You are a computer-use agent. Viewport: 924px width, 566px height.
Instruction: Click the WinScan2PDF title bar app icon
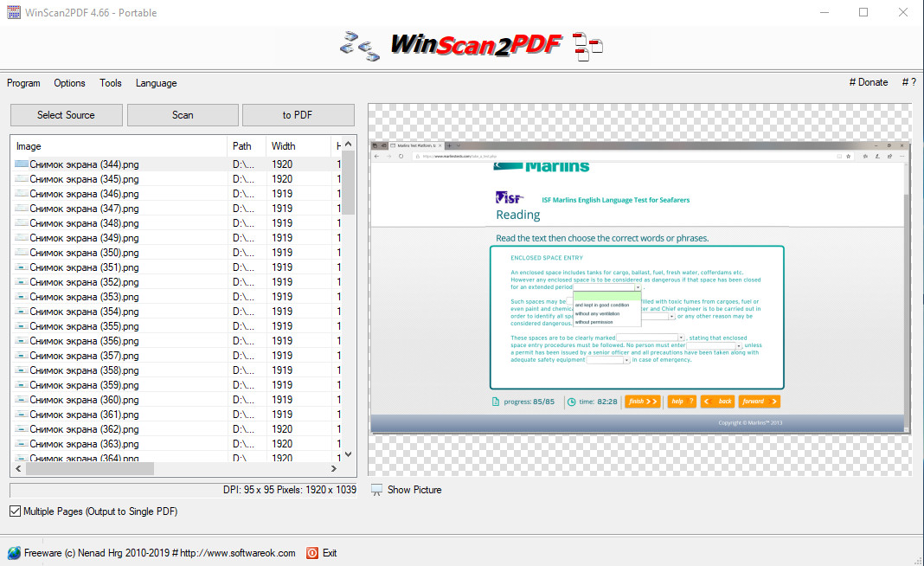[x=11, y=13]
